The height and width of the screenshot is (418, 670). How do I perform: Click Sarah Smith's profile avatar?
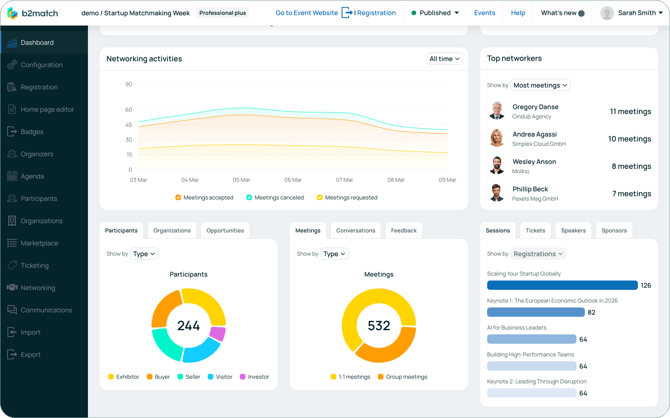coord(606,13)
